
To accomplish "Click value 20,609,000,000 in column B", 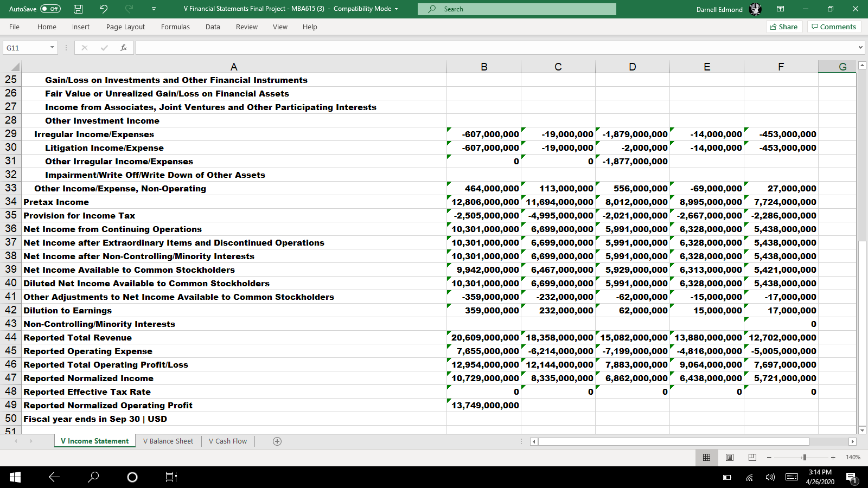I will (484, 337).
